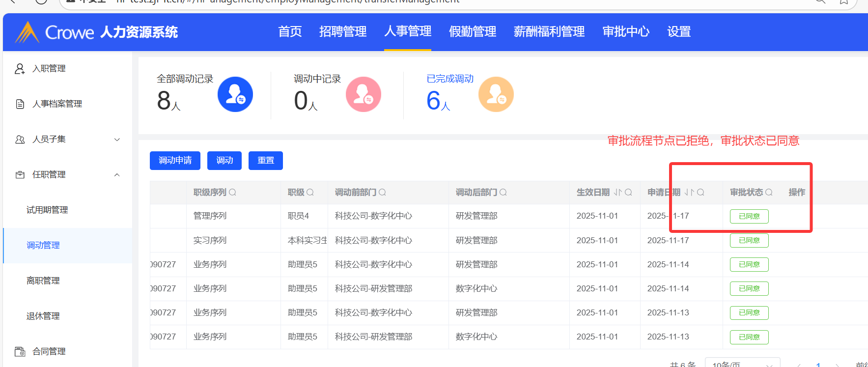Viewport: 868px width, 367px height.
Task: Click the Crowe logo in header
Action: click(x=54, y=32)
